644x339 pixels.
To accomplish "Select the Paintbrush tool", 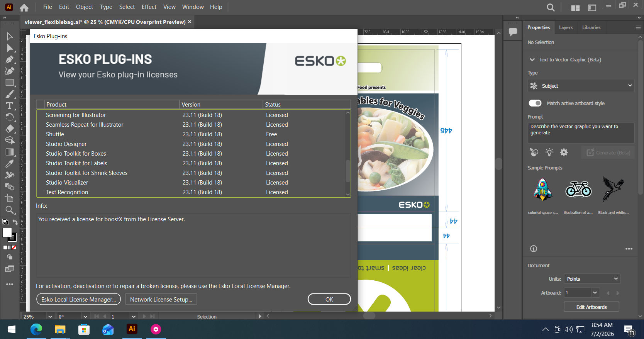I will [10, 94].
